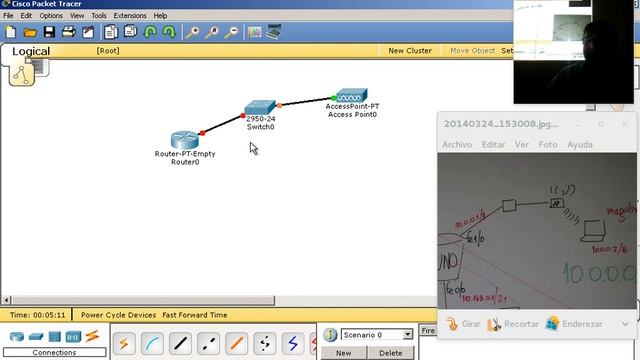The width and height of the screenshot is (640, 360).
Task: Select the Connections lightning category
Action: [92, 336]
